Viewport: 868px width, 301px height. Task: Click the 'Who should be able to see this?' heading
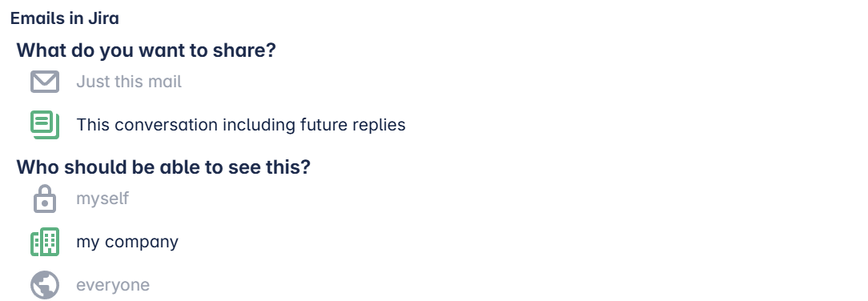click(x=163, y=167)
